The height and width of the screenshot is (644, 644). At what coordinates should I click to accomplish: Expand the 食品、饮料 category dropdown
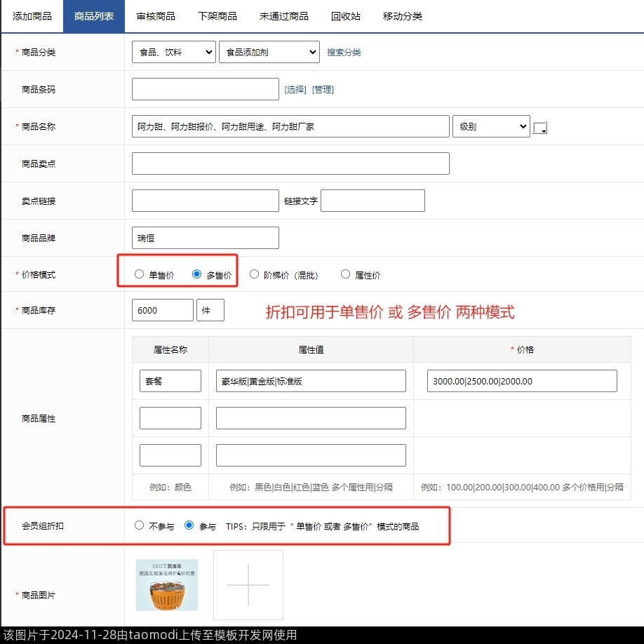[x=173, y=52]
